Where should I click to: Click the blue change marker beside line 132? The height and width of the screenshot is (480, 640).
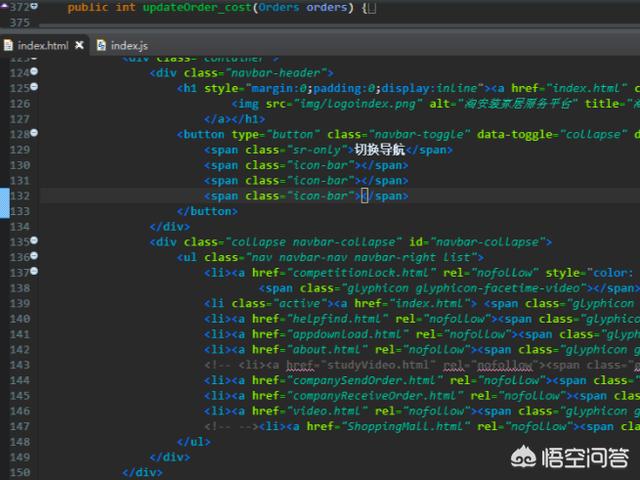(x=4, y=203)
